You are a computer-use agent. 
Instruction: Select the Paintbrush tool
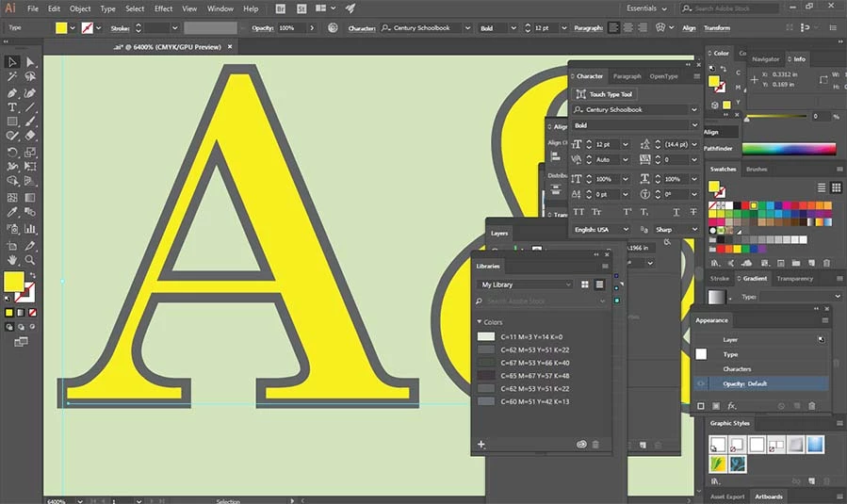(x=30, y=122)
